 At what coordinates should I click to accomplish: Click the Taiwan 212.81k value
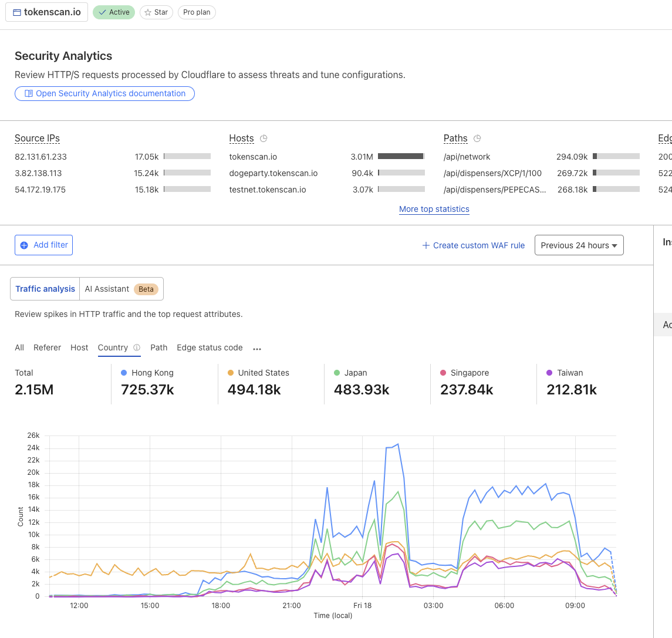[572, 390]
